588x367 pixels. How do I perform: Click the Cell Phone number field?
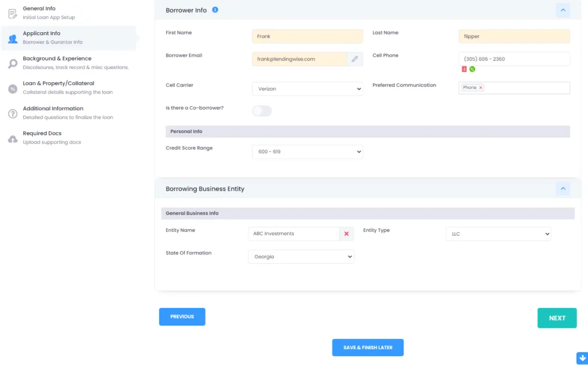click(514, 59)
